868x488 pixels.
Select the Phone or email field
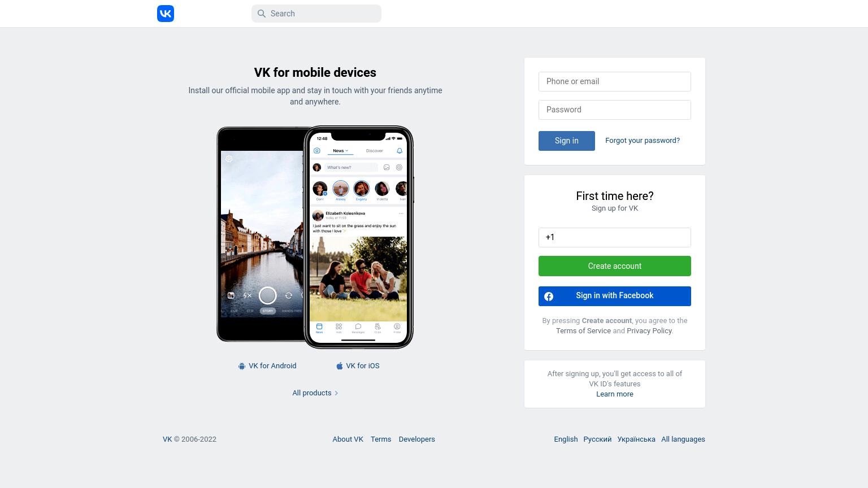(x=615, y=81)
